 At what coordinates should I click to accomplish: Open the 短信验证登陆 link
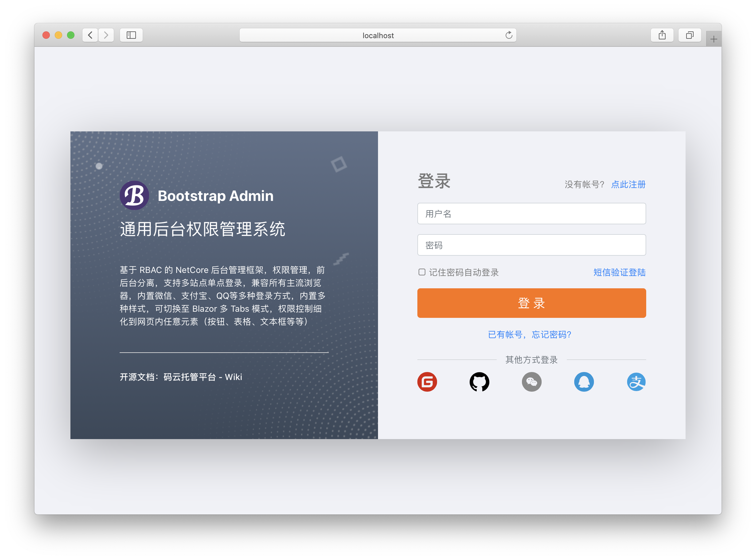[619, 272]
